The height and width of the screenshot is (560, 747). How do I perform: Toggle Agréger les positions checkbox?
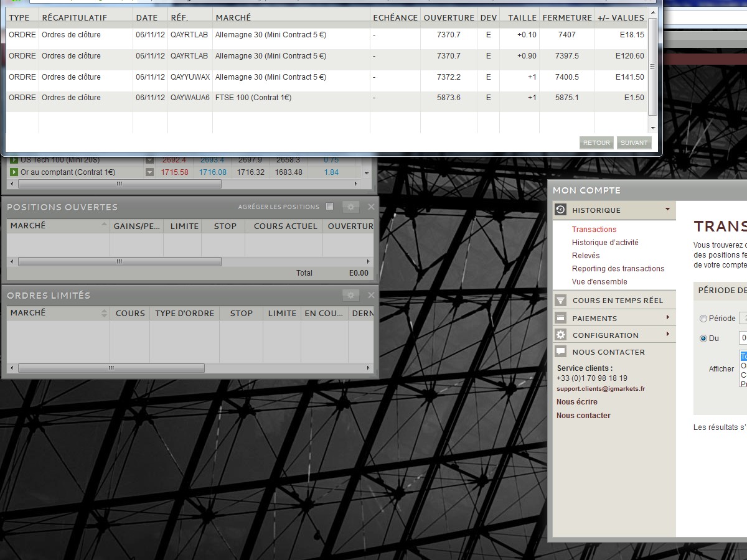point(330,207)
